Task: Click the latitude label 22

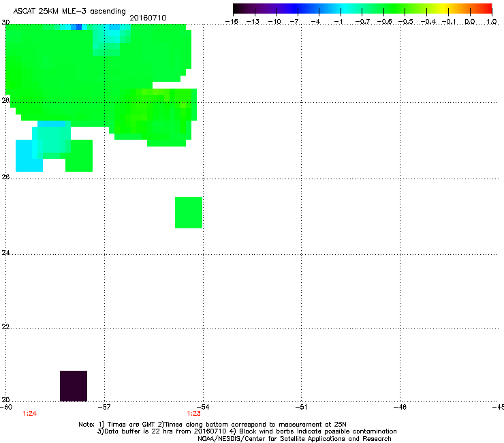Action: pyautogui.click(x=5, y=327)
